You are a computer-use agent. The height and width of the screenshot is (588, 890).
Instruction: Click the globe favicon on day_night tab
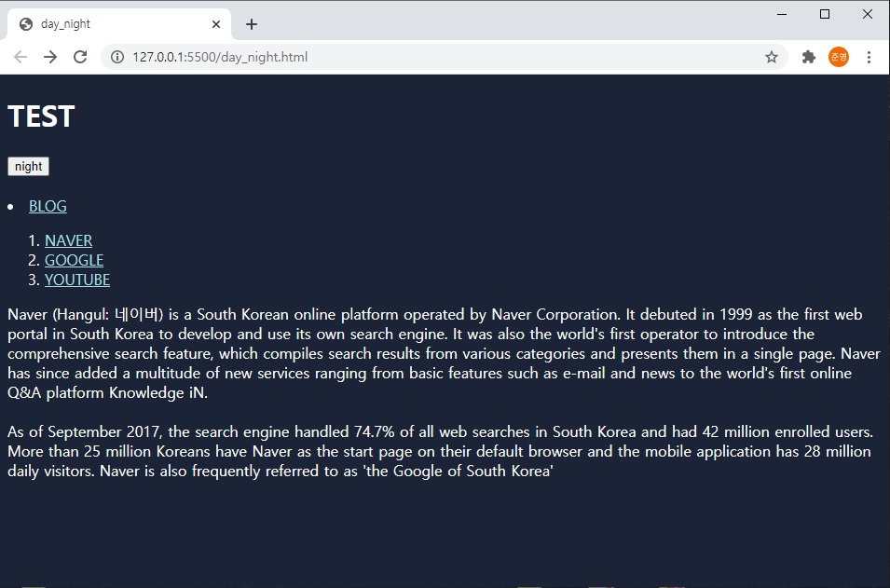click(x=25, y=24)
